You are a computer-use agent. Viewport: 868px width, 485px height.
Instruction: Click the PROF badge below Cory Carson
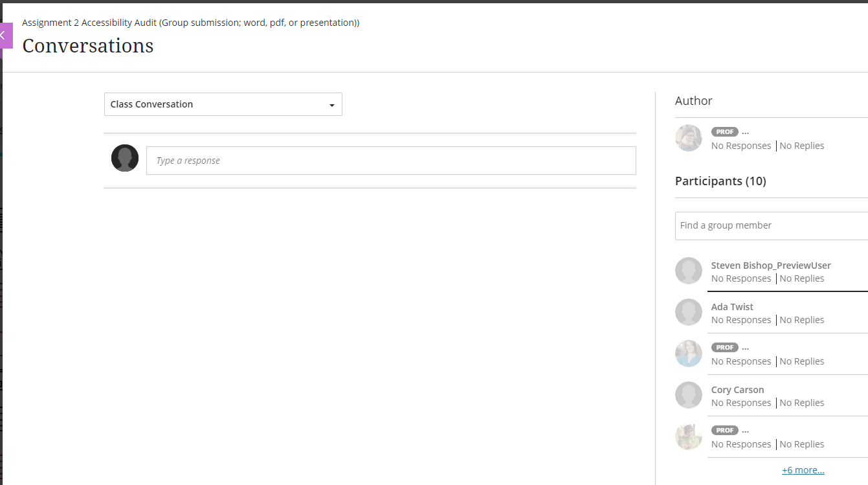[x=724, y=431]
